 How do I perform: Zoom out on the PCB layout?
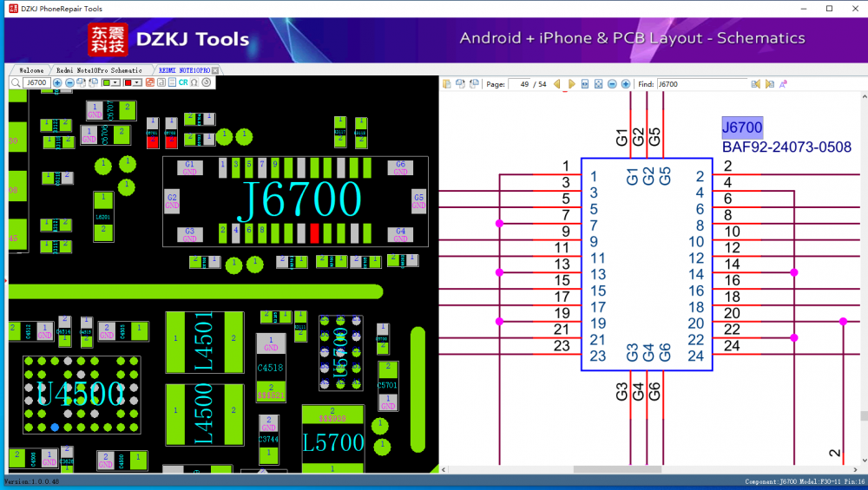tap(69, 82)
